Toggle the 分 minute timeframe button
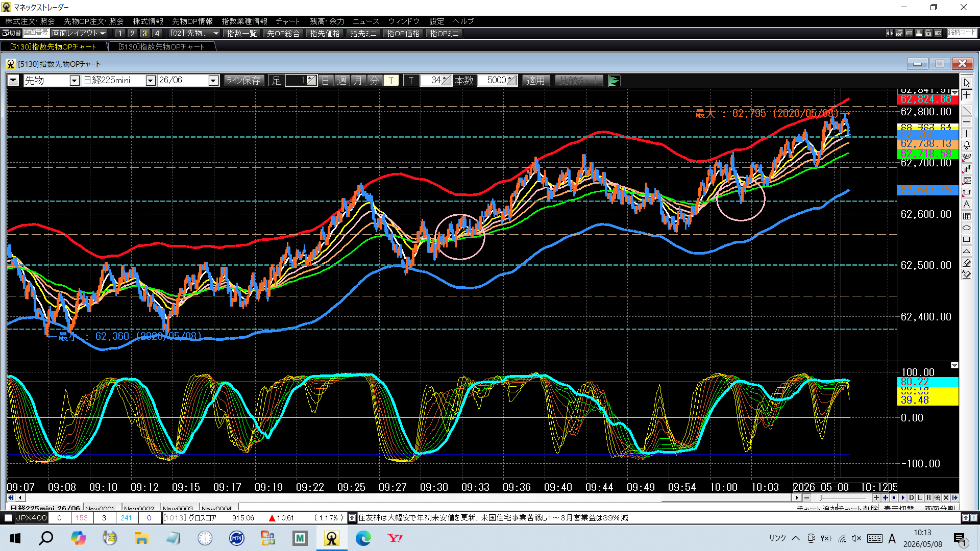The width and height of the screenshot is (980, 551). (375, 81)
